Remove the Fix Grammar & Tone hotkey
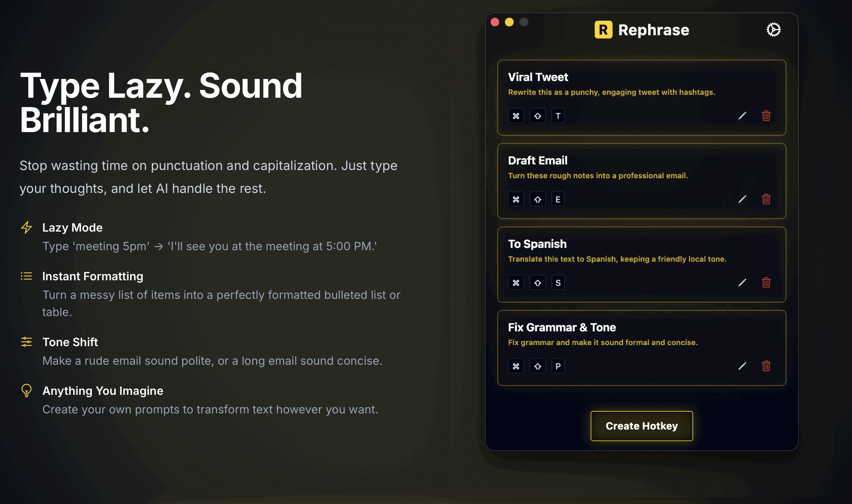The width and height of the screenshot is (852, 504). click(766, 366)
